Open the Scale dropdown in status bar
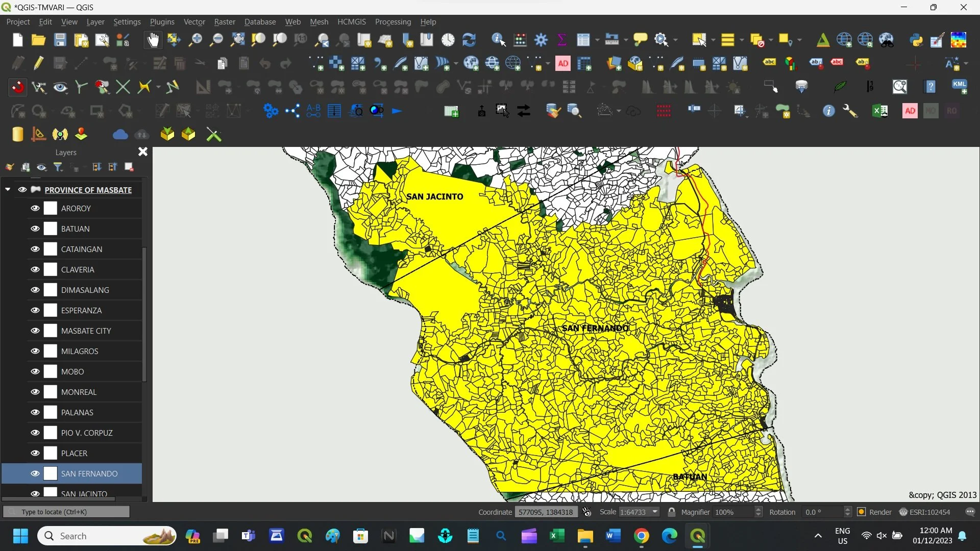This screenshot has height=551, width=980. pos(655,512)
